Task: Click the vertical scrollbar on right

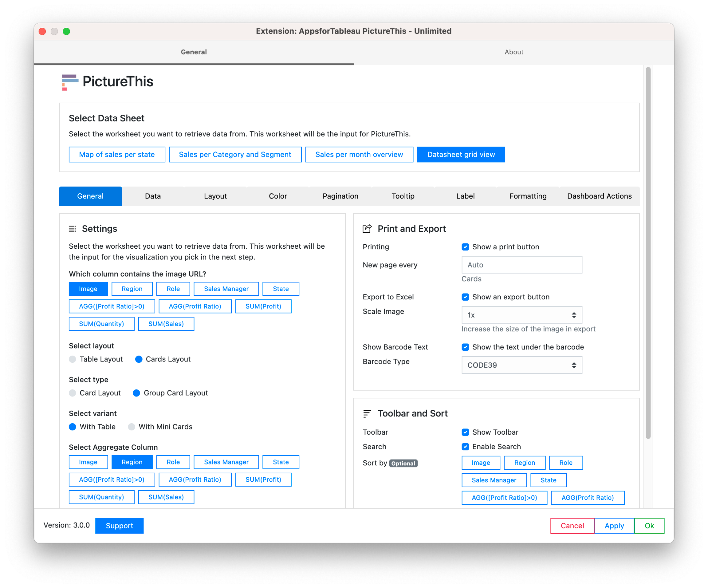Action: click(x=648, y=253)
